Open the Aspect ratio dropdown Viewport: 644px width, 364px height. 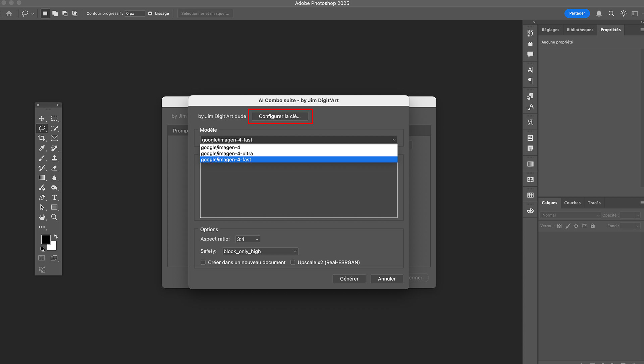click(248, 239)
